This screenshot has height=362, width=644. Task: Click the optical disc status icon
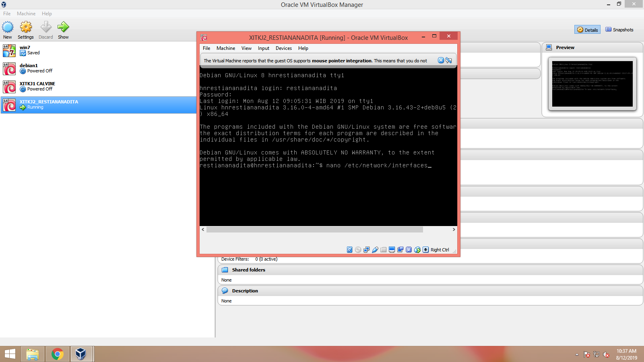(x=358, y=250)
